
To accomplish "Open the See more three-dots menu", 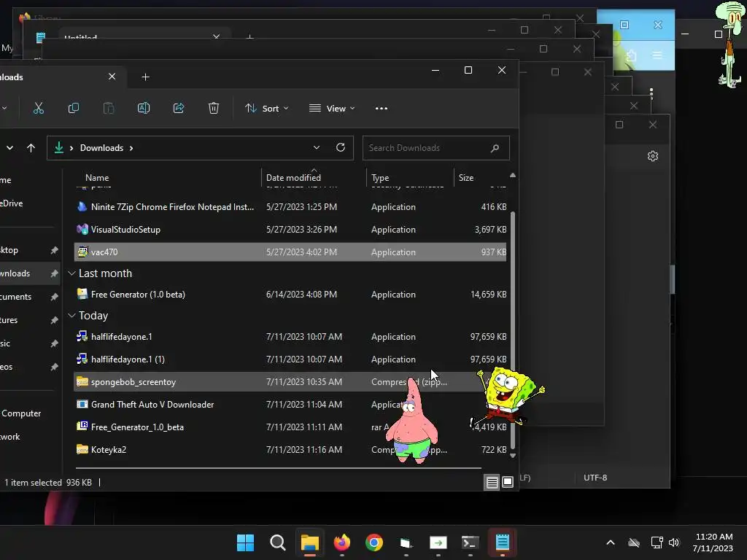I will click(x=381, y=109).
